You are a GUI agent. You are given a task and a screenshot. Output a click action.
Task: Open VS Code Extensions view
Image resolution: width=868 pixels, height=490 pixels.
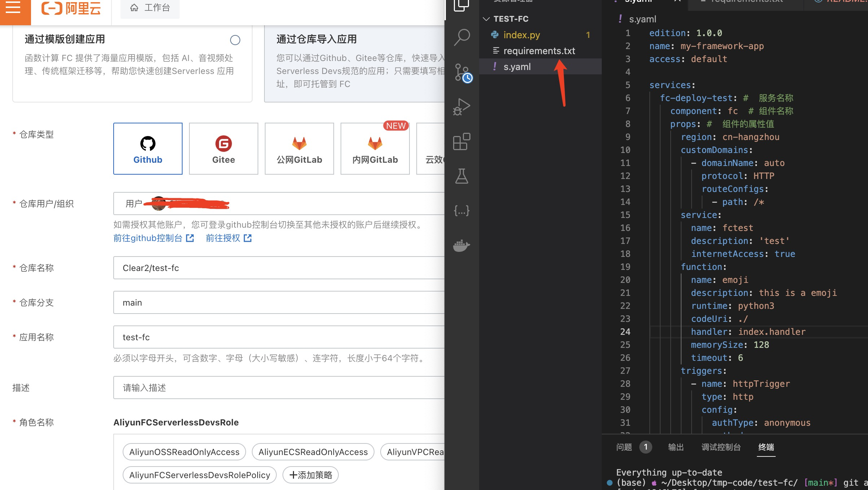point(462,141)
